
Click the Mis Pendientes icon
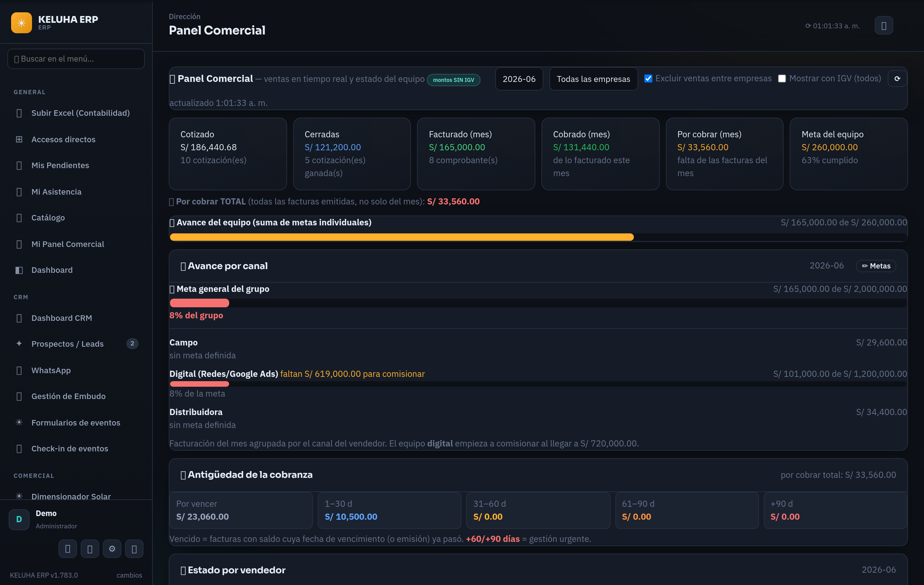tap(19, 165)
